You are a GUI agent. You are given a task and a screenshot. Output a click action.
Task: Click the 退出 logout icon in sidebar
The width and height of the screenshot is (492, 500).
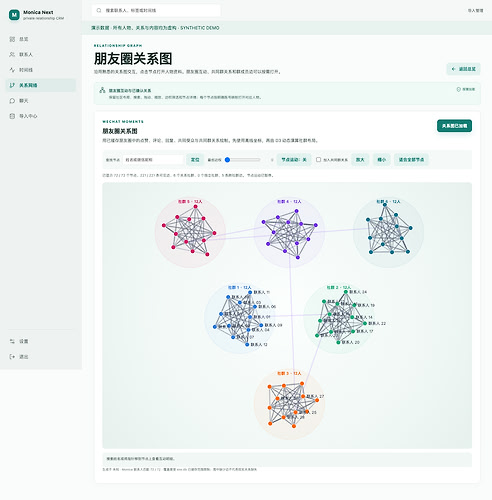12,357
